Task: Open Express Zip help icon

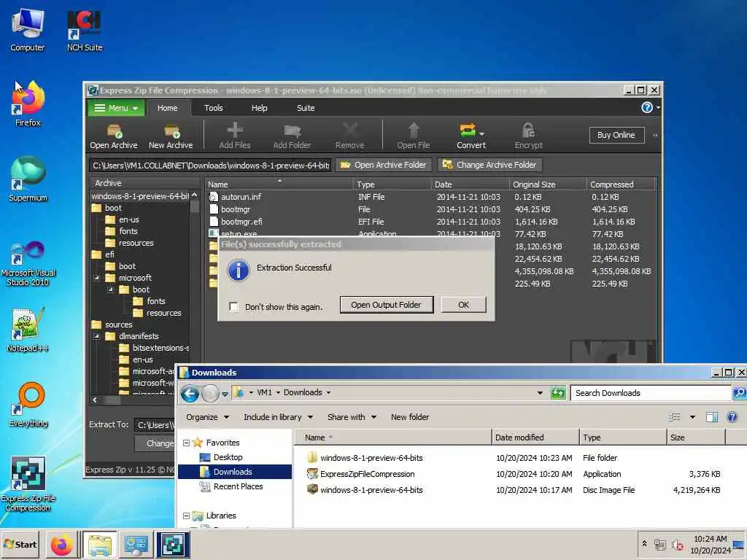Action: (646, 108)
